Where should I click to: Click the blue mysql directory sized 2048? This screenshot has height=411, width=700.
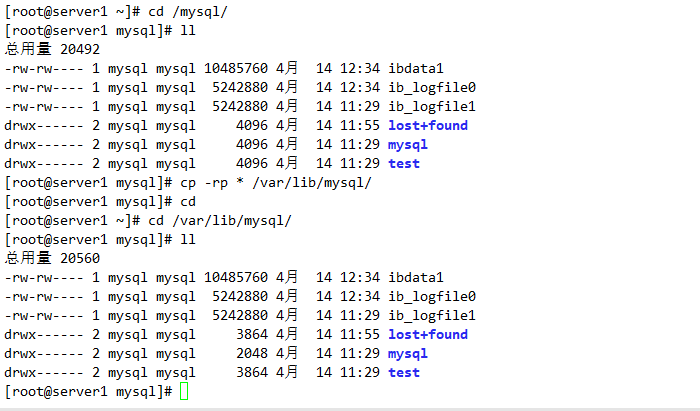click(407, 353)
